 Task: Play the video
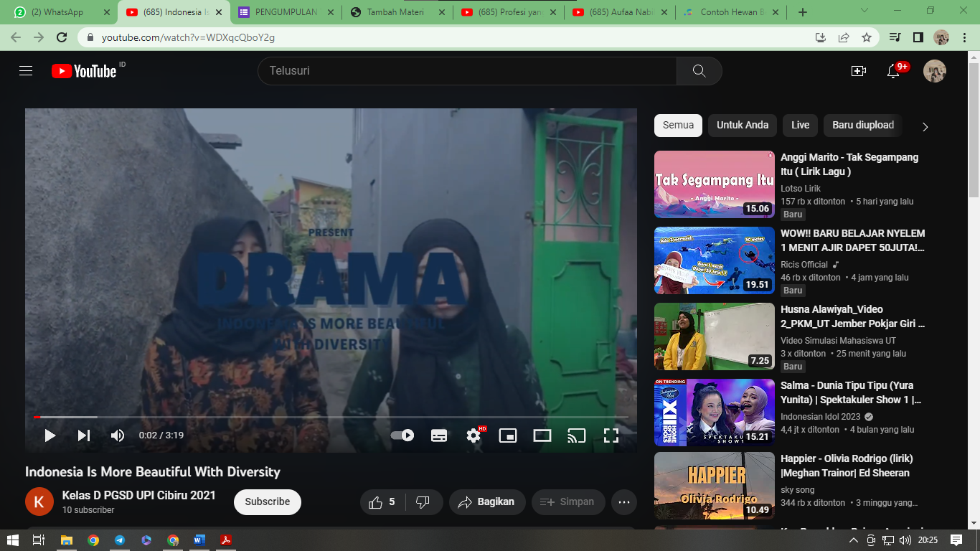[50, 435]
